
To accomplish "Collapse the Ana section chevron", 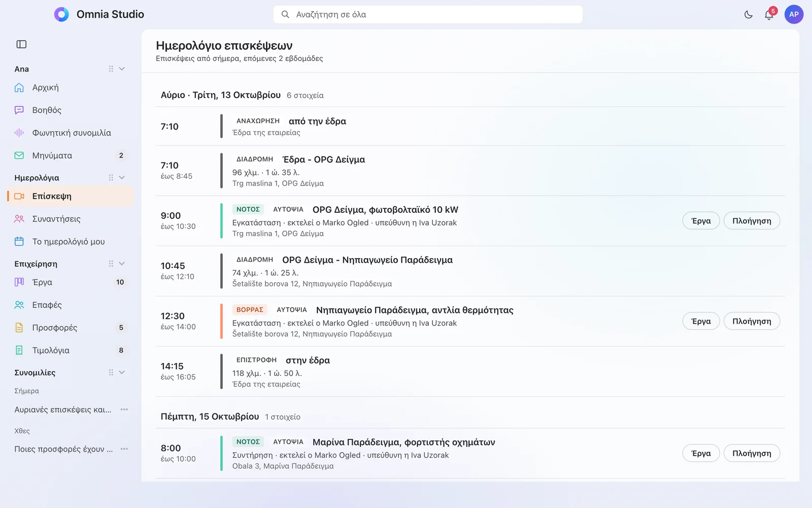I will pyautogui.click(x=122, y=69).
